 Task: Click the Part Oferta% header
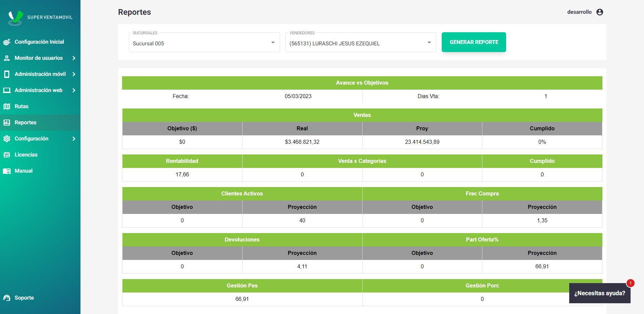[x=482, y=240]
